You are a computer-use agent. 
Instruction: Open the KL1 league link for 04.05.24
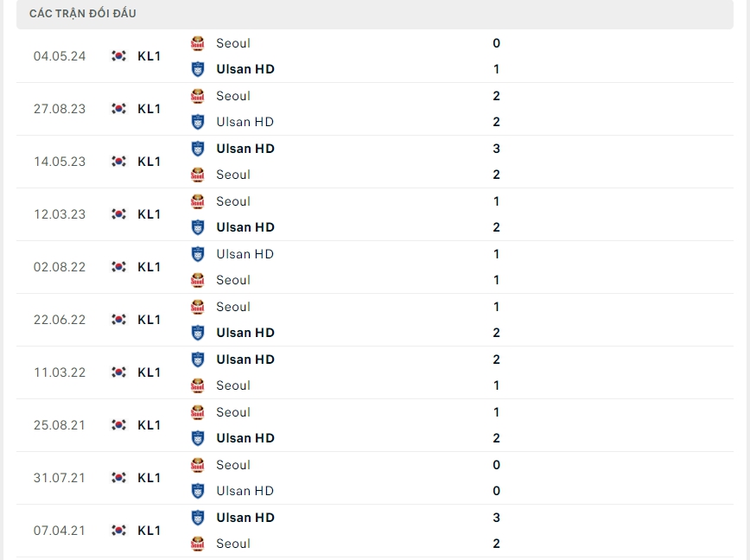point(149,56)
